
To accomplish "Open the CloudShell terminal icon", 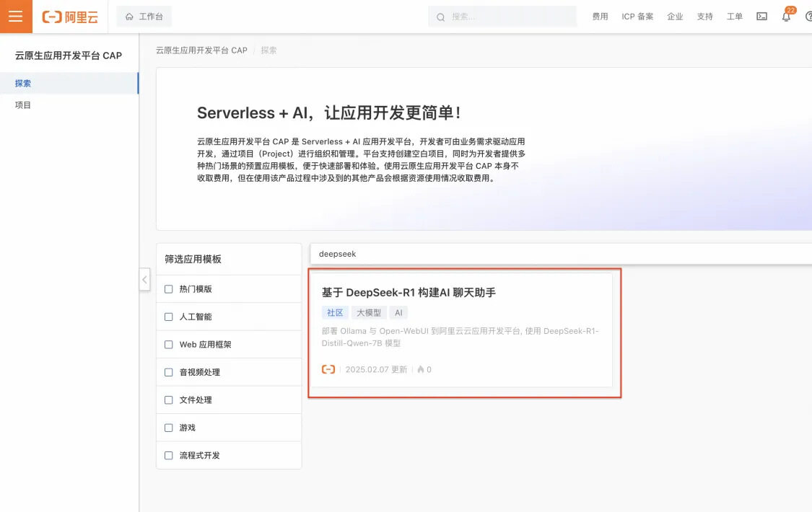I will 761,16.
